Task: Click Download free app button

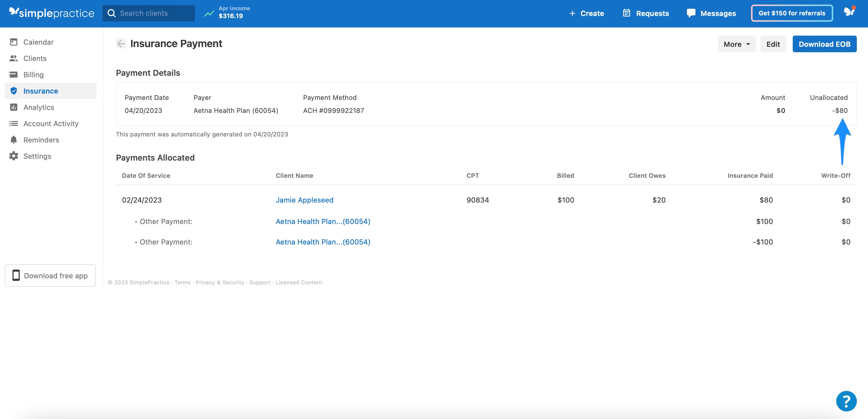Action: pyautogui.click(x=50, y=275)
